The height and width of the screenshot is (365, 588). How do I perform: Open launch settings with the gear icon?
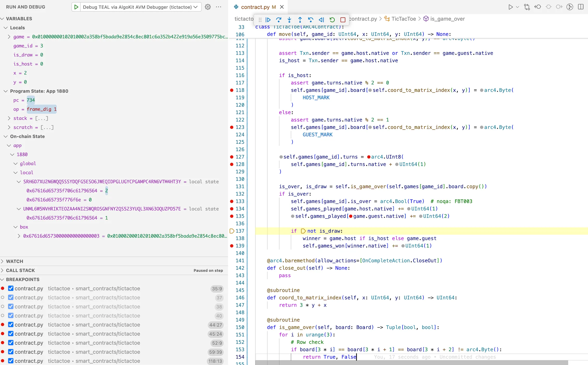(207, 7)
